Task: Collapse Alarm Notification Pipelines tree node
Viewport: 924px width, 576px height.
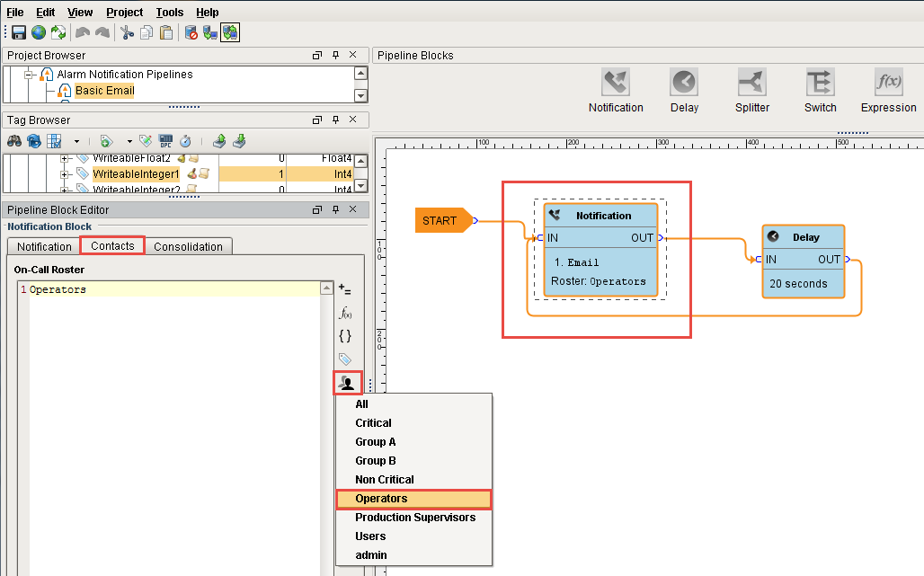Action: click(29, 75)
